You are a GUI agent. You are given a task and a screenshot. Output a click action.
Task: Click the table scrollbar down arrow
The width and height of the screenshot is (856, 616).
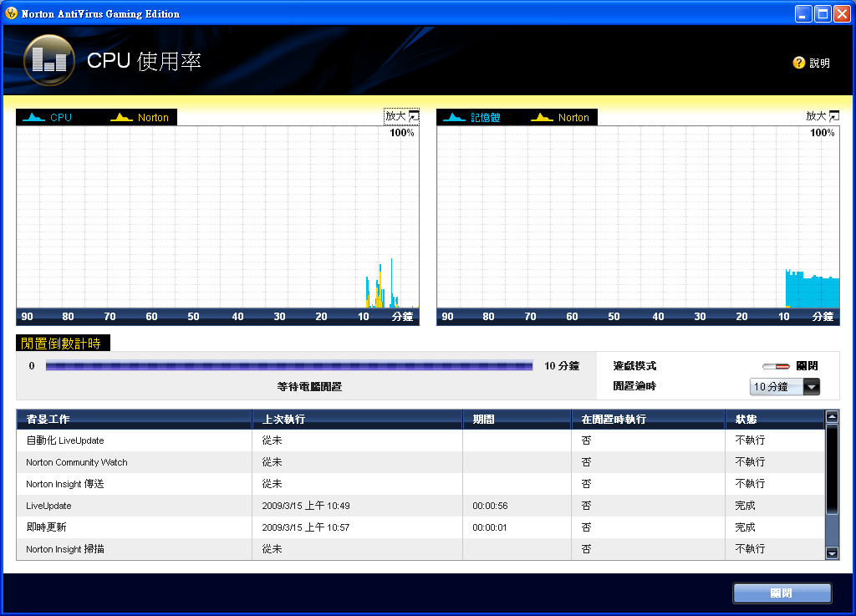click(x=832, y=552)
